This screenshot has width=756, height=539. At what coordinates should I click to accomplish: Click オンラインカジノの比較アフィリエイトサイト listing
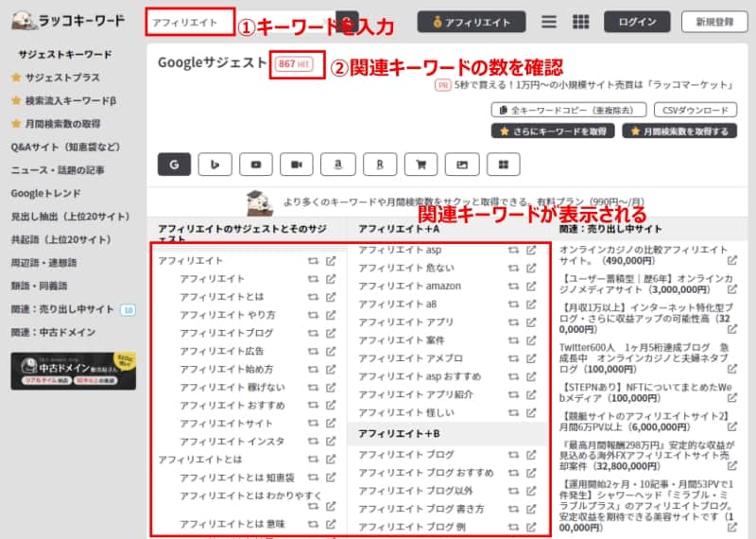pyautogui.click(x=644, y=254)
